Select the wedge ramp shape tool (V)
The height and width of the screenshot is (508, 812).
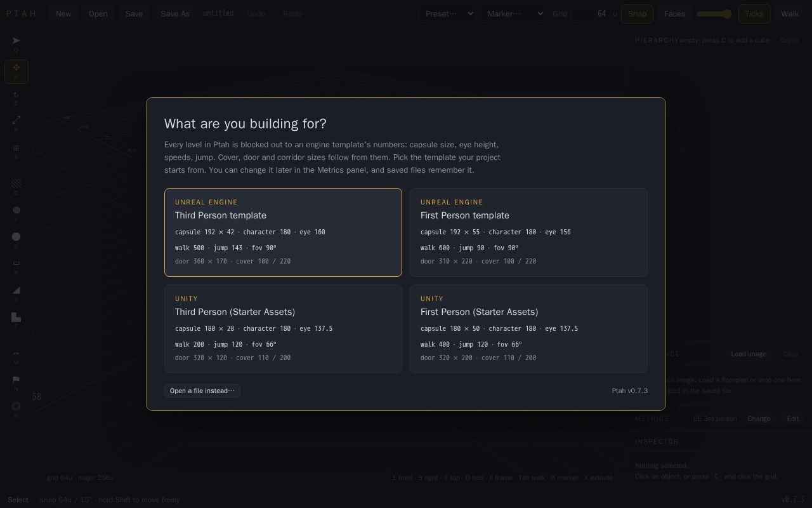16,293
